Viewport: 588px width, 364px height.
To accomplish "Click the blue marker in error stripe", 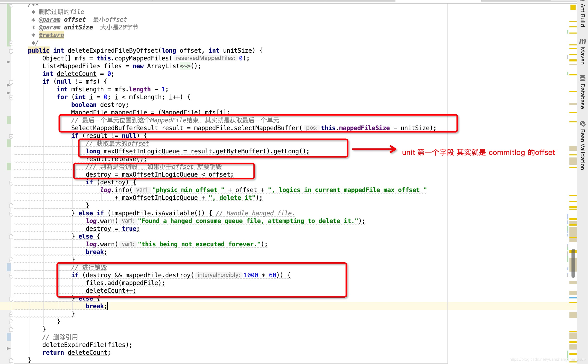I will pyautogui.click(x=573, y=298).
